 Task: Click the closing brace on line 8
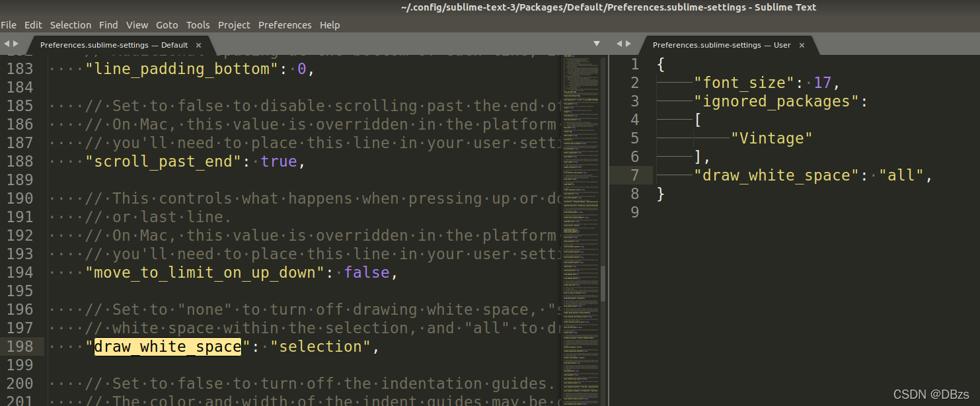pos(661,194)
